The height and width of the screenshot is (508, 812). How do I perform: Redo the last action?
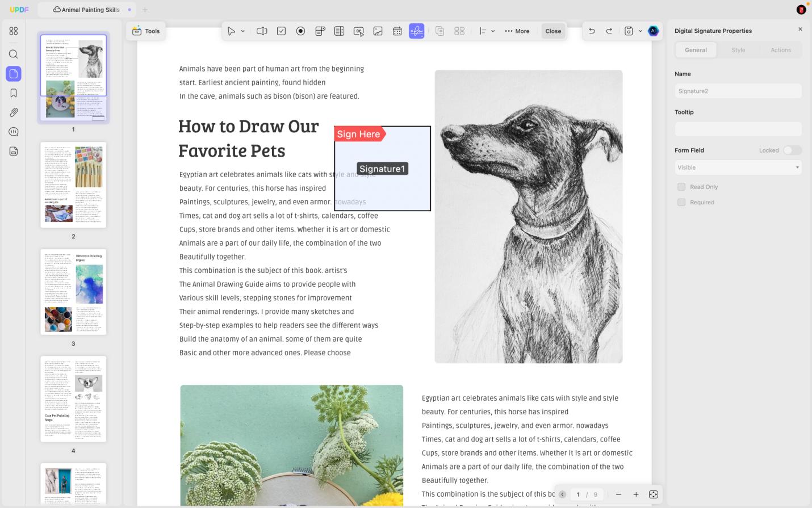pos(609,31)
